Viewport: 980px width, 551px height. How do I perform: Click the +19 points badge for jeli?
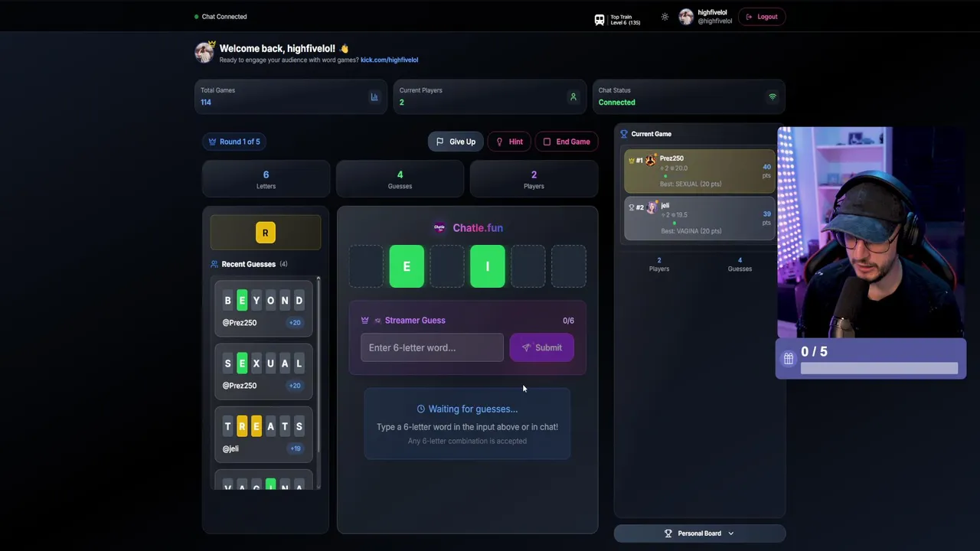click(x=295, y=448)
